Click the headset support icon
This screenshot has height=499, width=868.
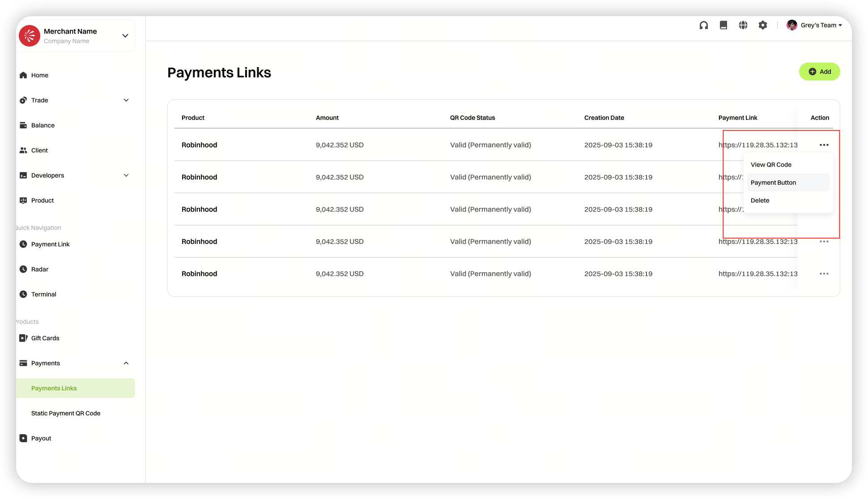(x=704, y=25)
